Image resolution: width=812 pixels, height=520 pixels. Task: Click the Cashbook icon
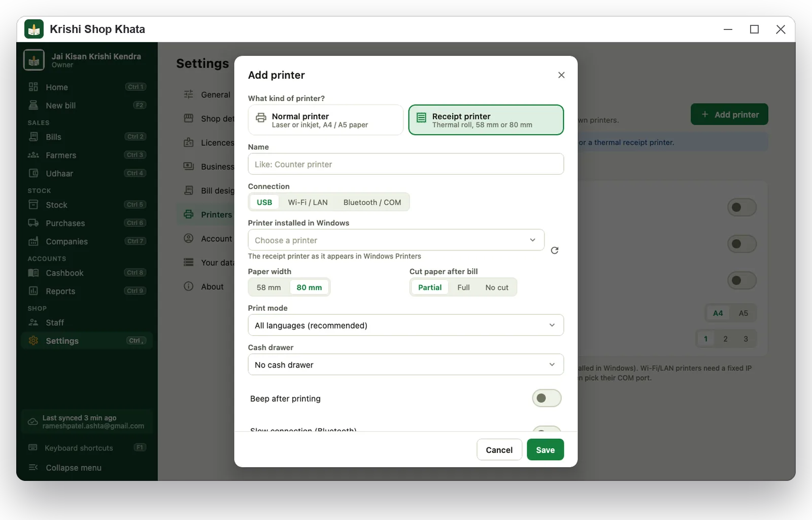click(x=33, y=273)
